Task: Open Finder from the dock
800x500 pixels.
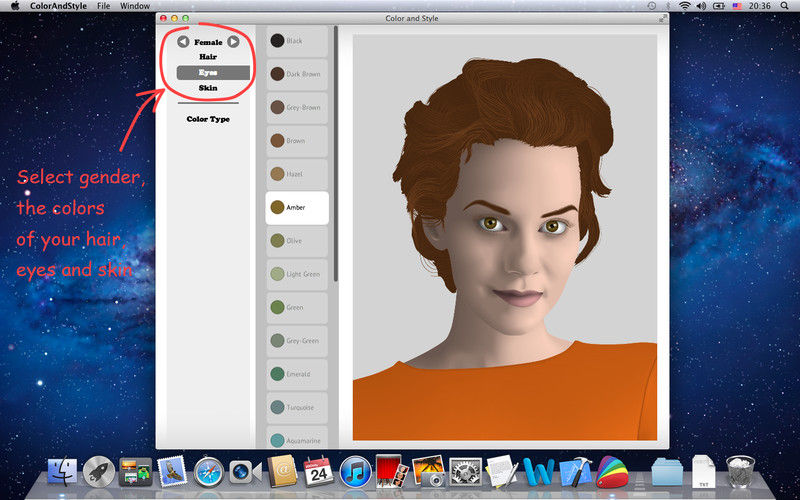Action: [64, 472]
